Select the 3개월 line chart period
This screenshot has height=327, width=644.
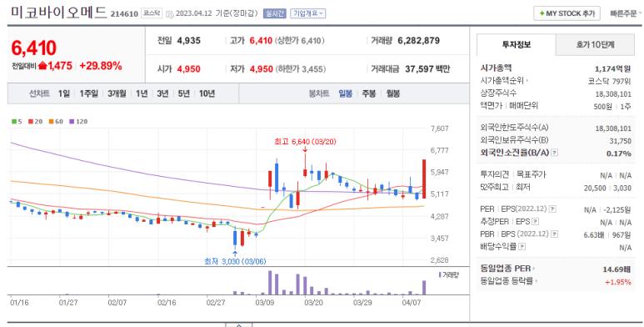tap(117, 93)
